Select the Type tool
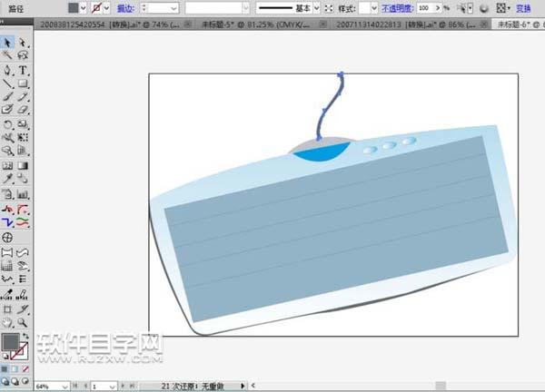This screenshot has width=545, height=392. pos(23,70)
